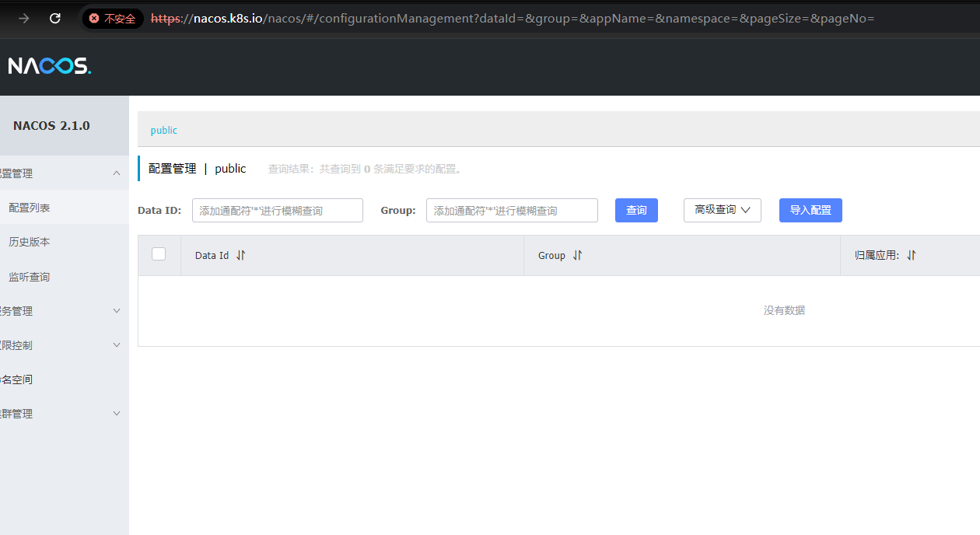
Task: Expand the 集群管理 menu chevron
Action: point(117,414)
